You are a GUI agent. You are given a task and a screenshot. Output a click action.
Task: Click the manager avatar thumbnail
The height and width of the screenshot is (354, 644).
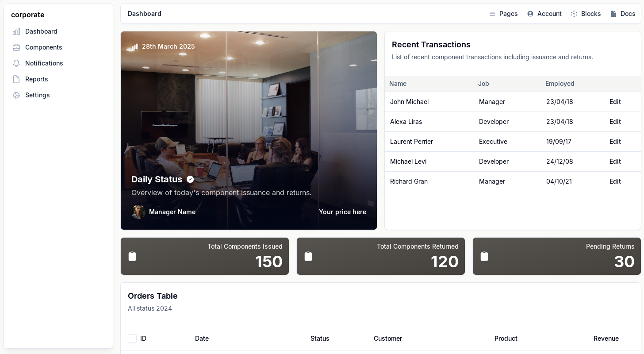coord(138,212)
